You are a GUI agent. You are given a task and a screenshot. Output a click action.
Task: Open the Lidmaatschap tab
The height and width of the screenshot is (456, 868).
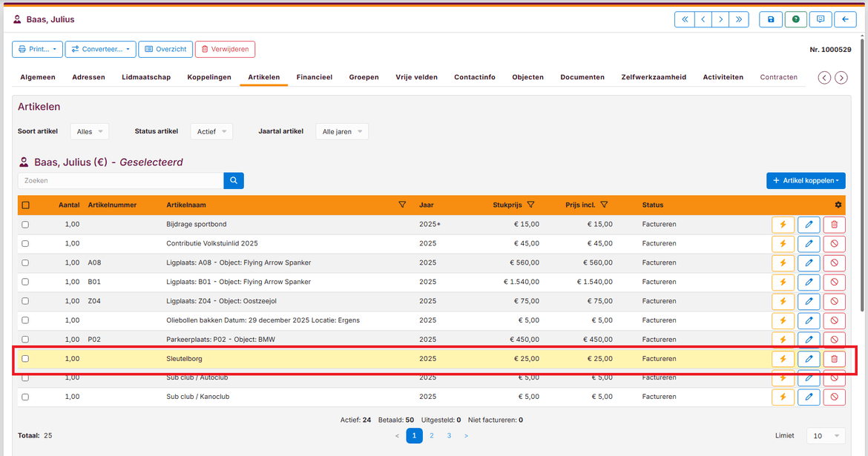(x=146, y=77)
